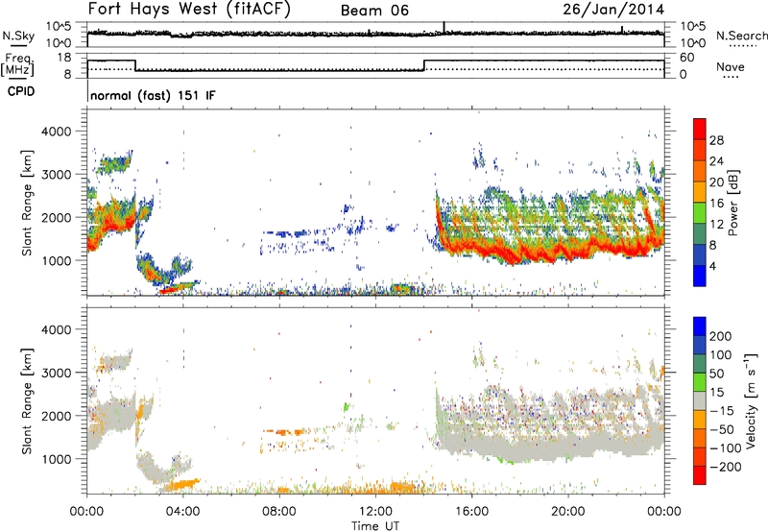Click the '08:00' time tick label
Viewport: 768px width, 532px height.
click(x=279, y=512)
